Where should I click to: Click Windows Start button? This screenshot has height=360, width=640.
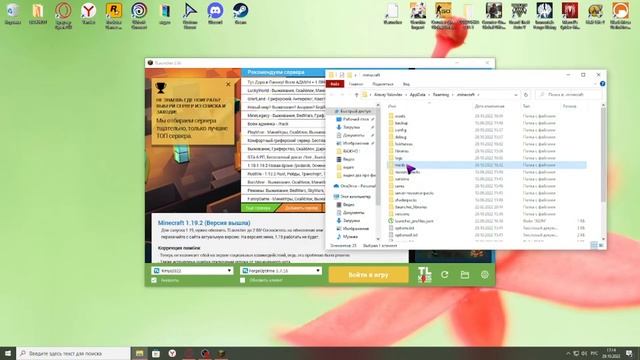pyautogui.click(x=8, y=353)
